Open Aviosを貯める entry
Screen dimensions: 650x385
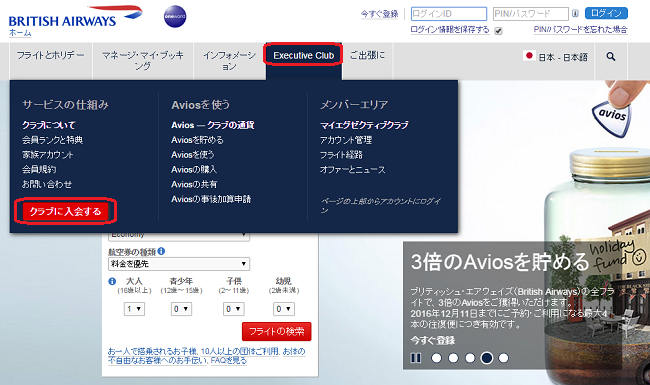pos(197,140)
